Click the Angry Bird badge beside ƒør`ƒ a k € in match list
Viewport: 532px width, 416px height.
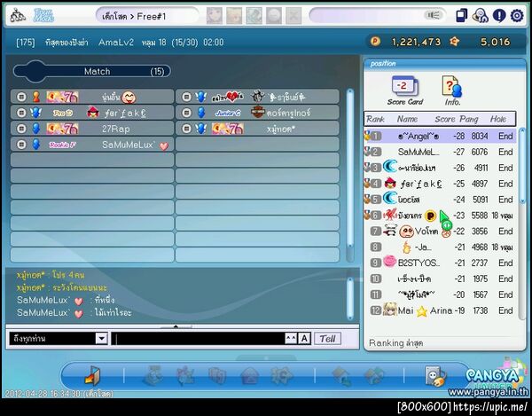93,113
